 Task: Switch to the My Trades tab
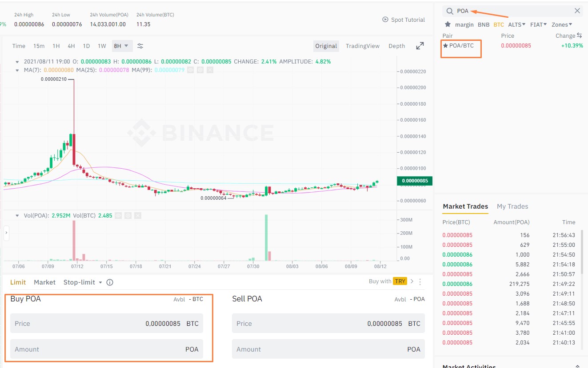(x=512, y=206)
